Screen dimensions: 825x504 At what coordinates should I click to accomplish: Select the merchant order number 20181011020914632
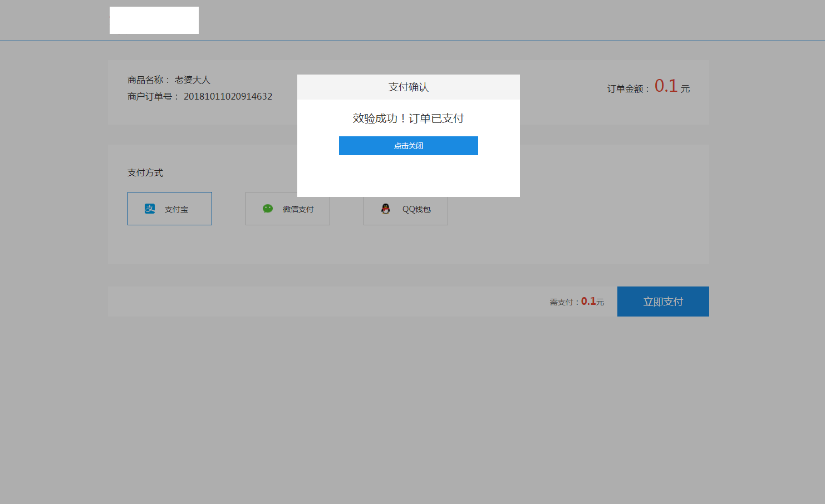[228, 96]
